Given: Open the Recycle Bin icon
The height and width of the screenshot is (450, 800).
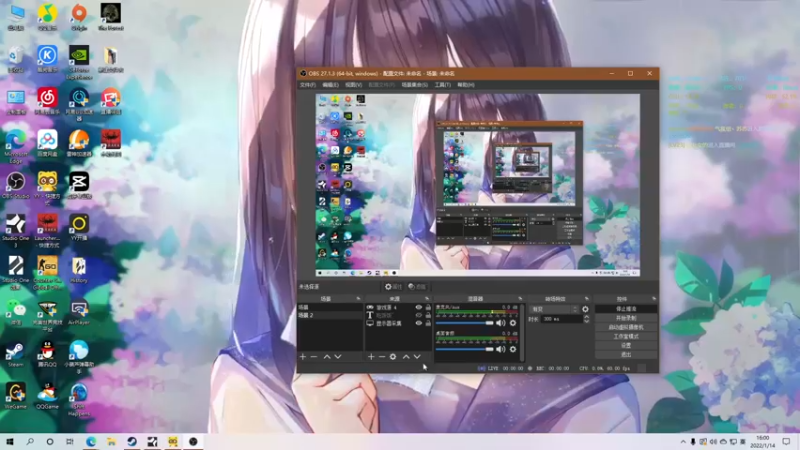Looking at the screenshot, I should coord(16,59).
